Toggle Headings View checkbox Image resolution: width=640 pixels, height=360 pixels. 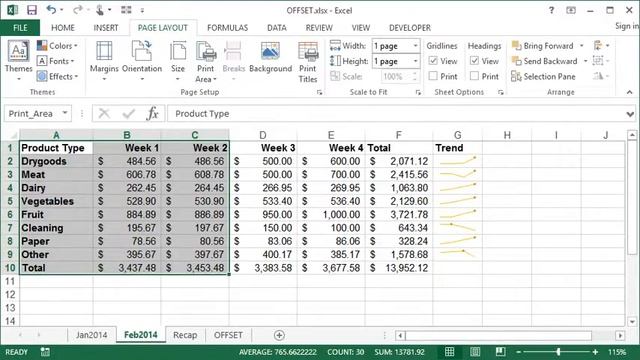[x=474, y=61]
